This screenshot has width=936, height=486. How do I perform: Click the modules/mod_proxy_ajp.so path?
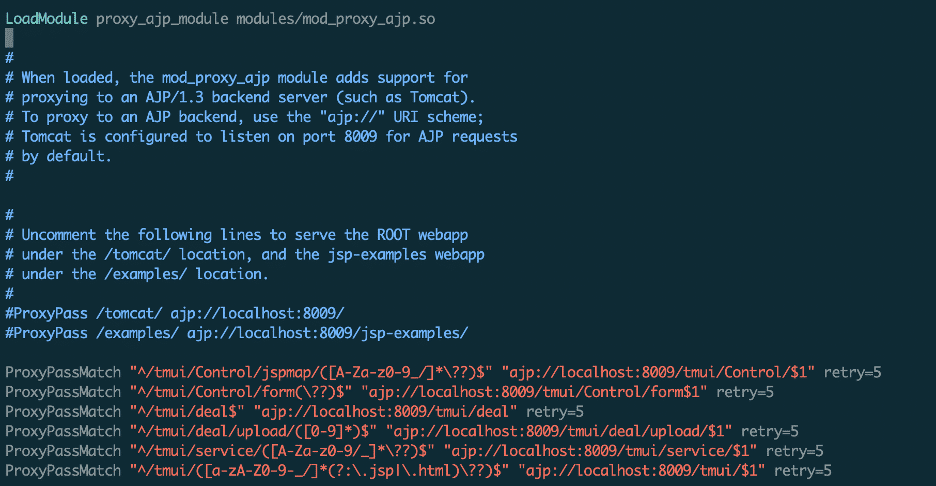point(335,19)
